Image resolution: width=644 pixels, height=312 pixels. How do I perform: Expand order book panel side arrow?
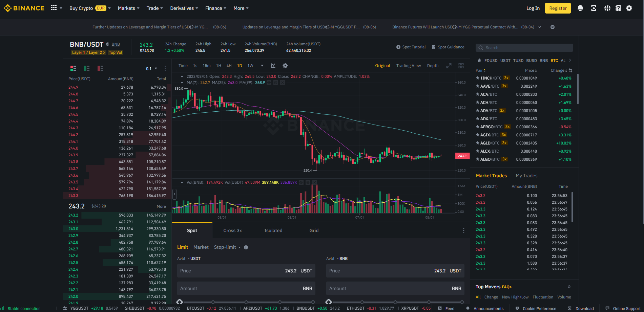[x=174, y=194]
